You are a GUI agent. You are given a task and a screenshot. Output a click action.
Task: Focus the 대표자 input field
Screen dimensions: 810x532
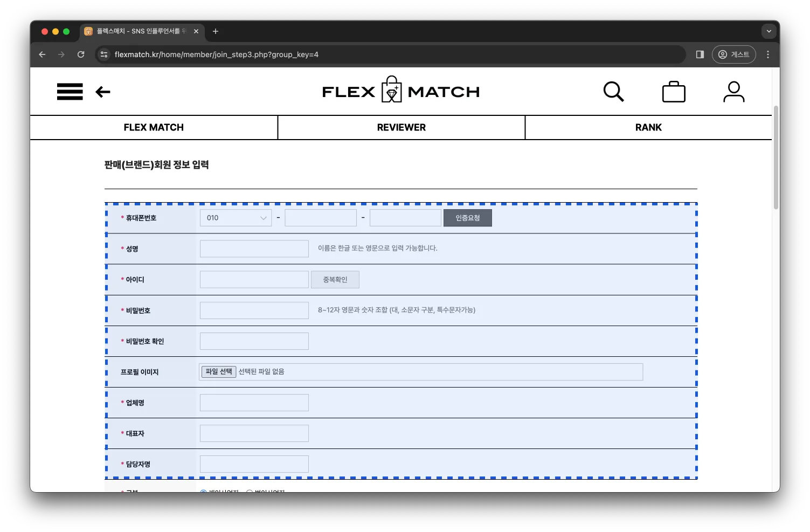pyautogui.click(x=254, y=433)
